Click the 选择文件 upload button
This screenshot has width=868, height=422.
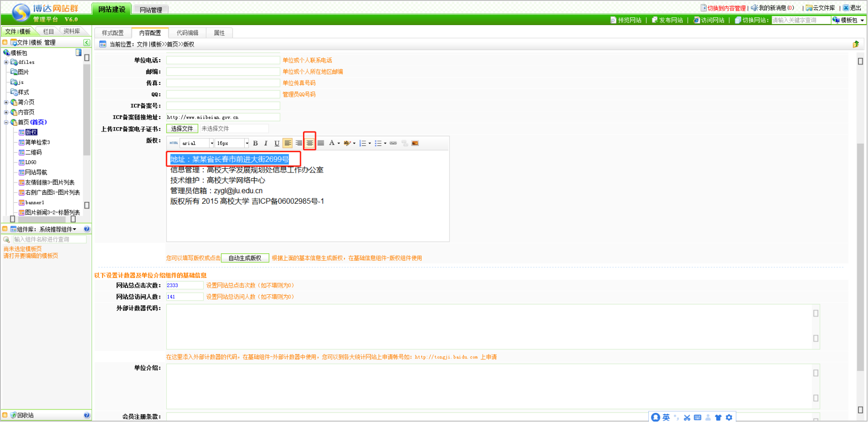(182, 129)
